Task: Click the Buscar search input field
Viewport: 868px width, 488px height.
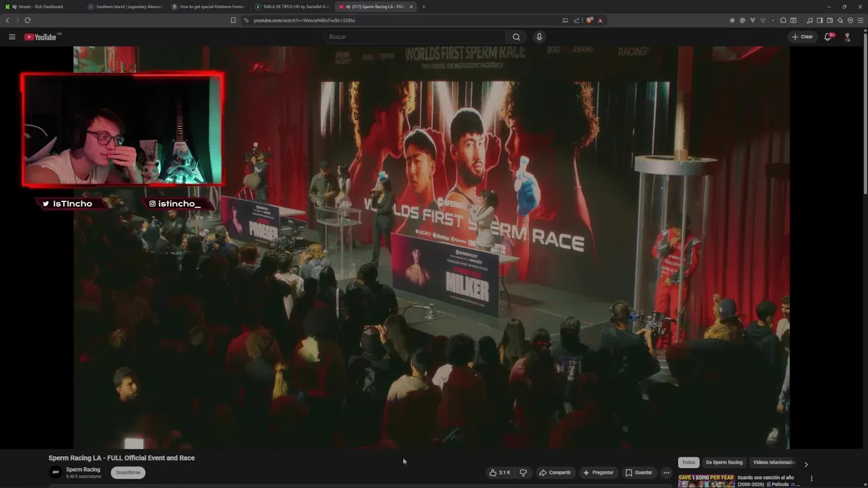Action: pyautogui.click(x=415, y=37)
